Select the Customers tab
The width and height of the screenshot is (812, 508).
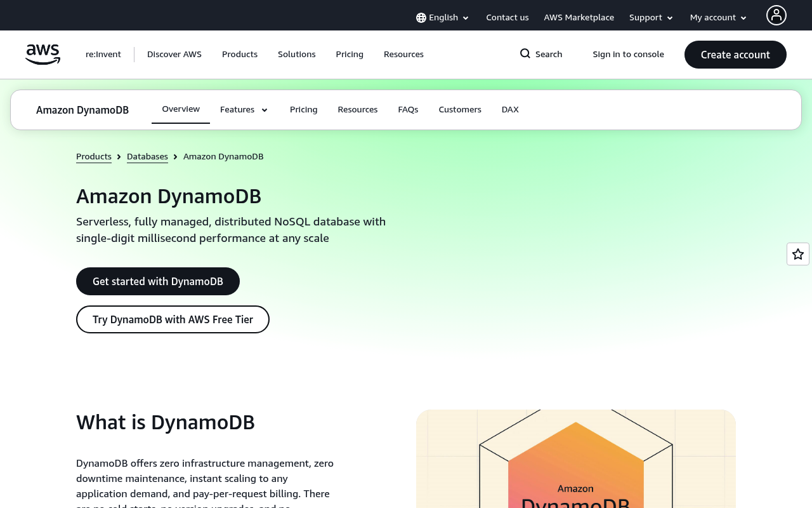(x=460, y=110)
